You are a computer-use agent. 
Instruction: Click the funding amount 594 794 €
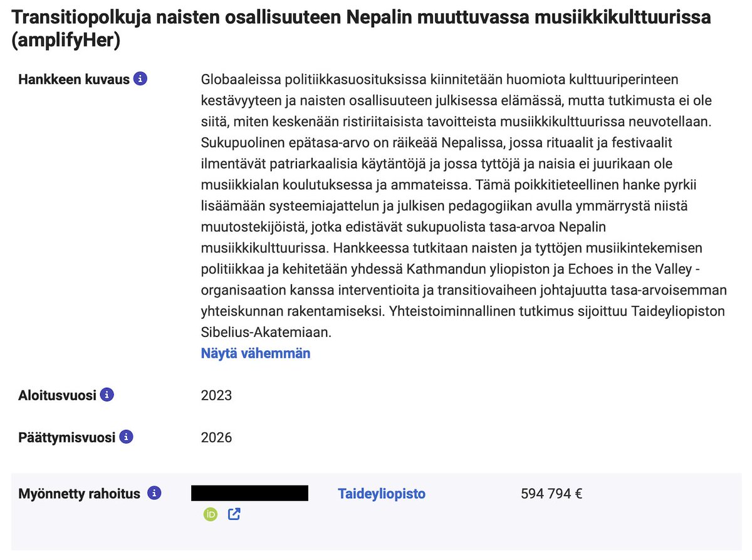click(551, 494)
